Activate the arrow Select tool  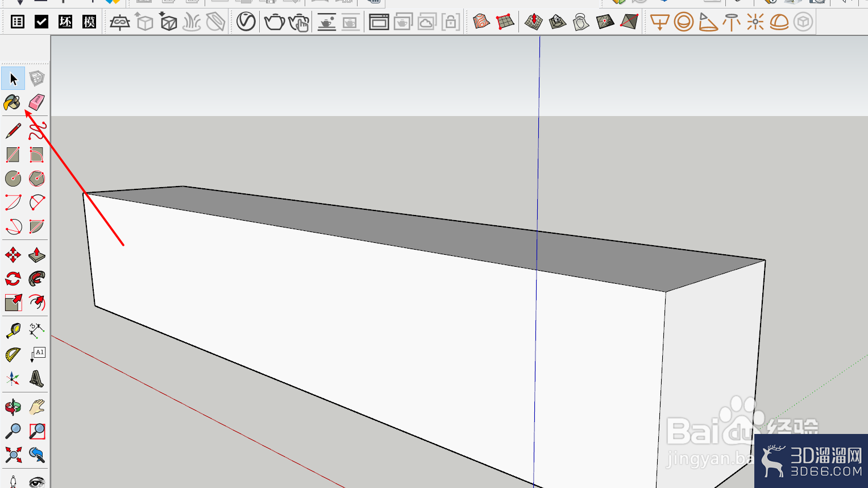click(13, 78)
